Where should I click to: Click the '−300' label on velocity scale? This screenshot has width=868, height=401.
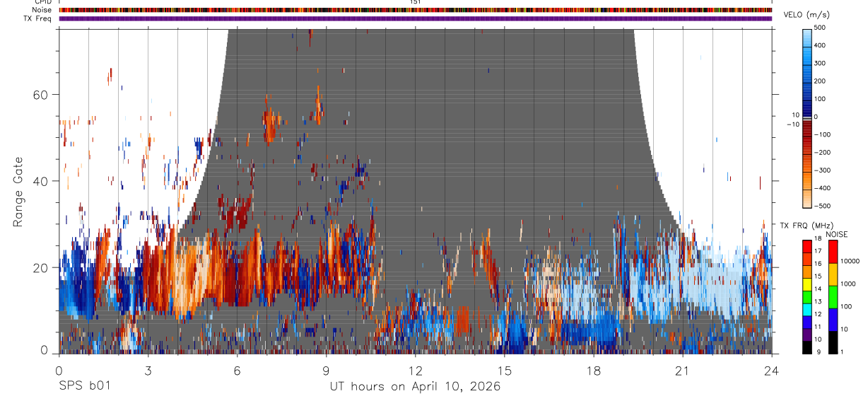coord(823,170)
